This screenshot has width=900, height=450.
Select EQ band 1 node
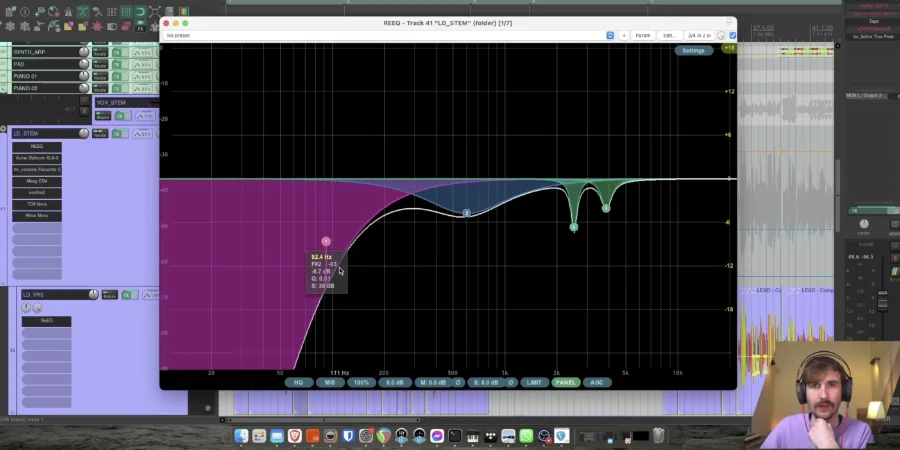pyautogui.click(x=326, y=242)
